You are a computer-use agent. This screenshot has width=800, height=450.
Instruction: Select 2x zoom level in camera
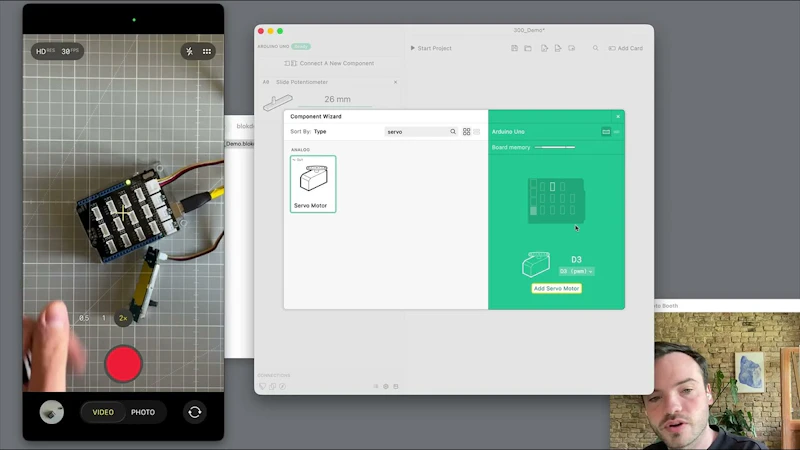tap(123, 318)
